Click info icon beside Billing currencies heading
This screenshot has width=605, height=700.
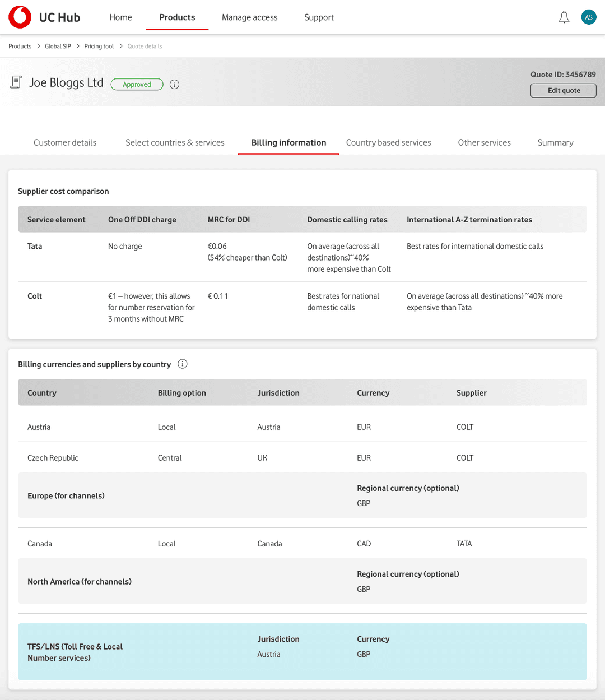183,364
